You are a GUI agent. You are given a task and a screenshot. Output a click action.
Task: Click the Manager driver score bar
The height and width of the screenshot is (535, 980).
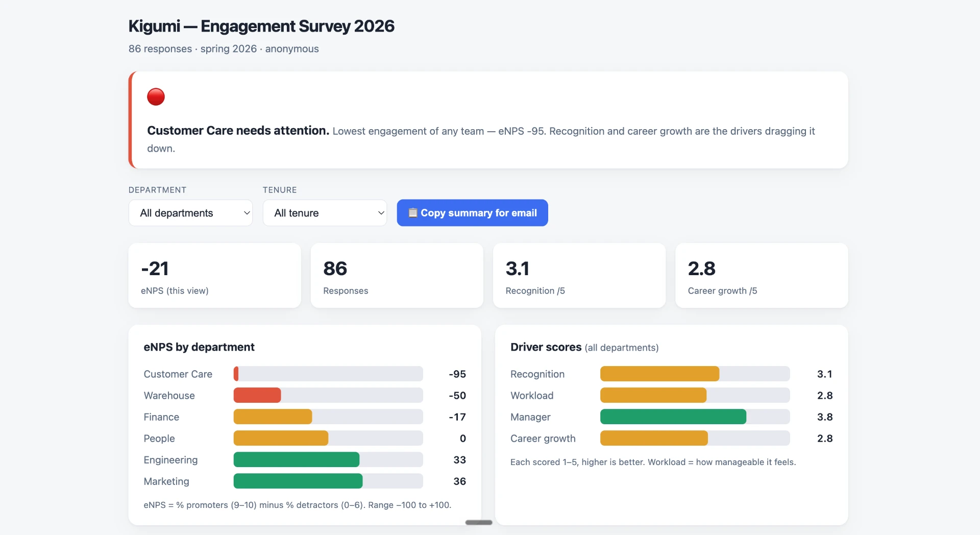pos(695,417)
